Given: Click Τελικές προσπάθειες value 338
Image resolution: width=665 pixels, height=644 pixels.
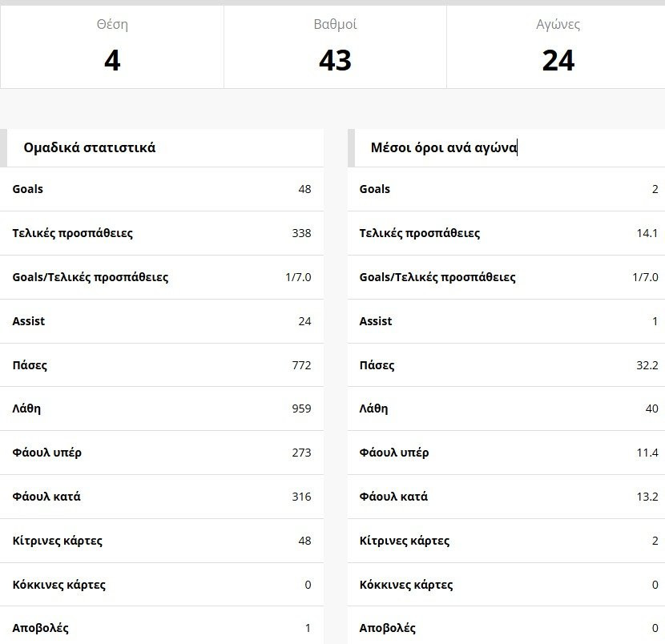Looking at the screenshot, I should click(x=301, y=233).
